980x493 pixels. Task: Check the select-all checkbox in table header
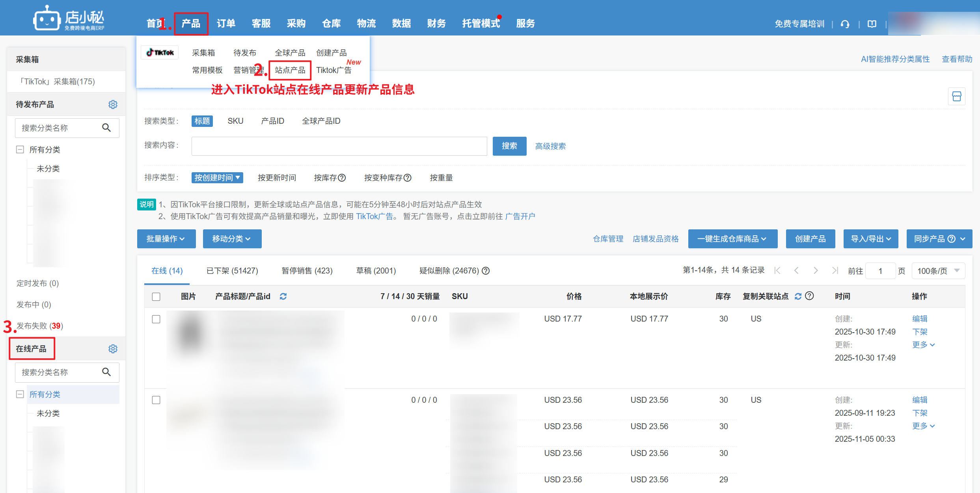[x=156, y=297]
